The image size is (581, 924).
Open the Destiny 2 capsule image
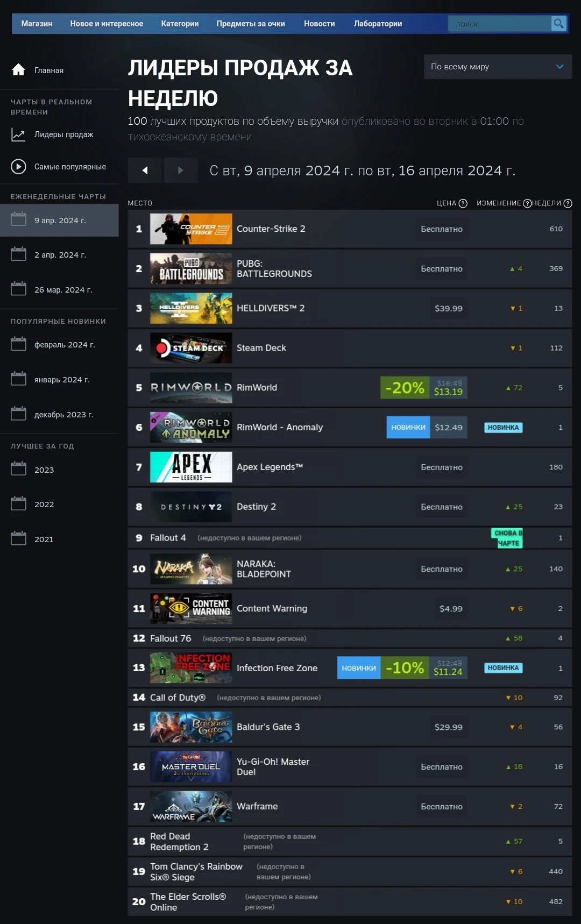click(191, 507)
